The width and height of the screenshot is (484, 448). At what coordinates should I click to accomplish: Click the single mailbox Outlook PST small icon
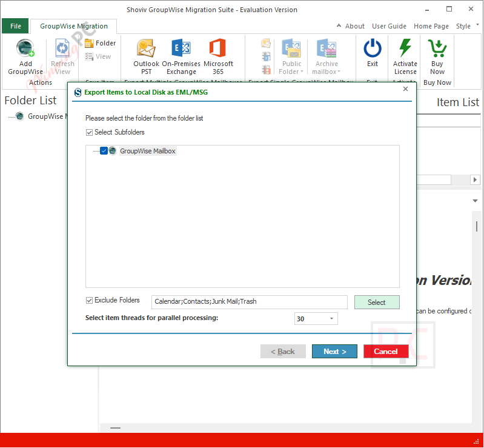click(266, 43)
